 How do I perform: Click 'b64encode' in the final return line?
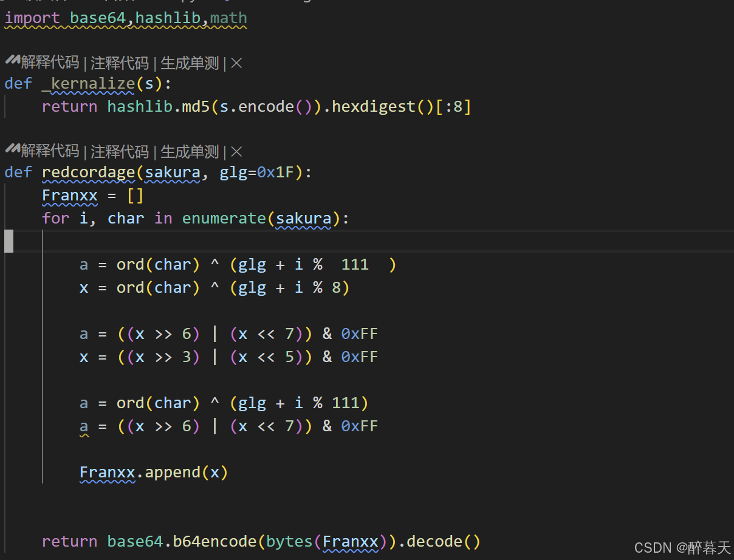[214, 541]
